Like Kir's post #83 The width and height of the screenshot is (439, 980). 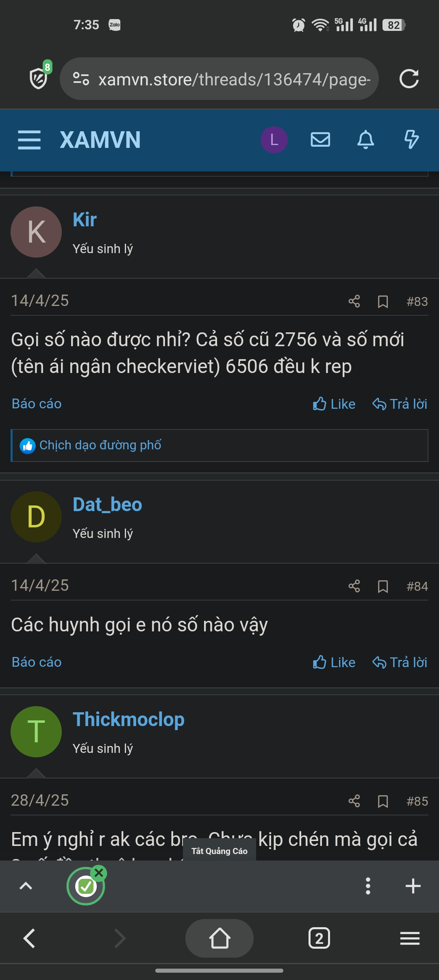coord(334,404)
